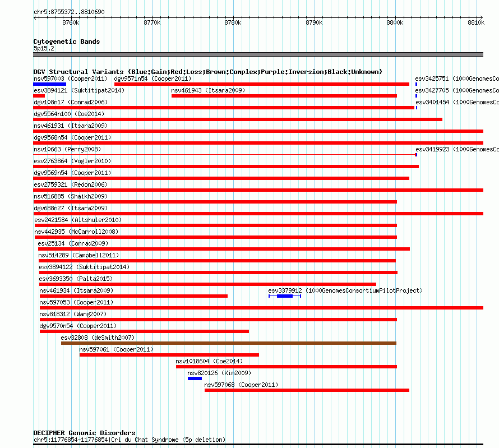Click the red nsv597068 loss bar

tap(307, 390)
